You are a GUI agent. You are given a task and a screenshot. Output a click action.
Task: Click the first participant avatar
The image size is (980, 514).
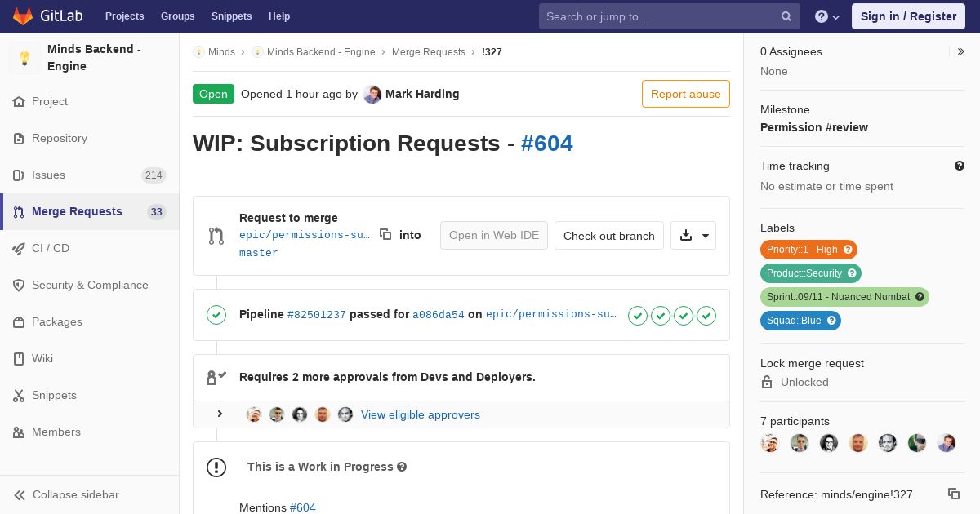click(x=770, y=443)
